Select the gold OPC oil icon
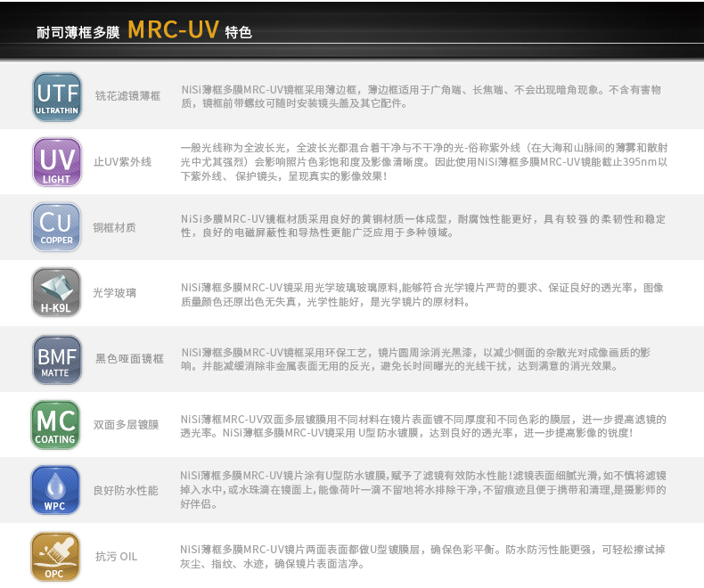Screen dimensions: 704x588 click(55, 557)
